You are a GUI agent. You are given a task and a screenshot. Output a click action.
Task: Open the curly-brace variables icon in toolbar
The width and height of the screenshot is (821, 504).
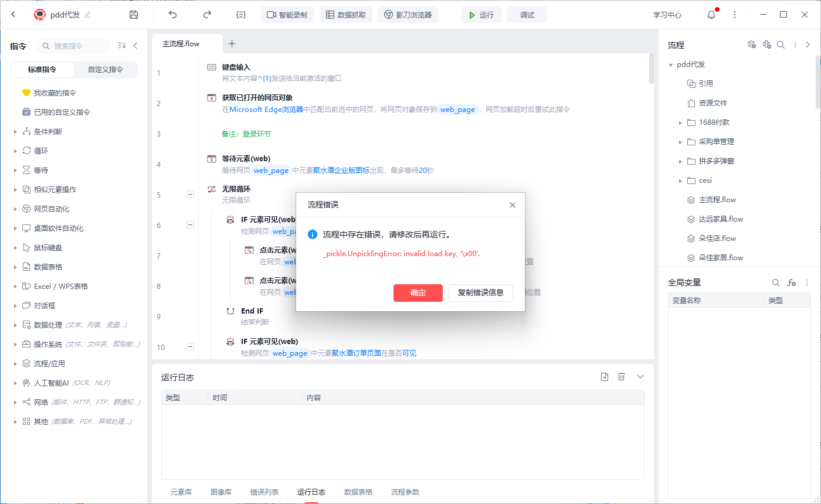pyautogui.click(x=240, y=15)
